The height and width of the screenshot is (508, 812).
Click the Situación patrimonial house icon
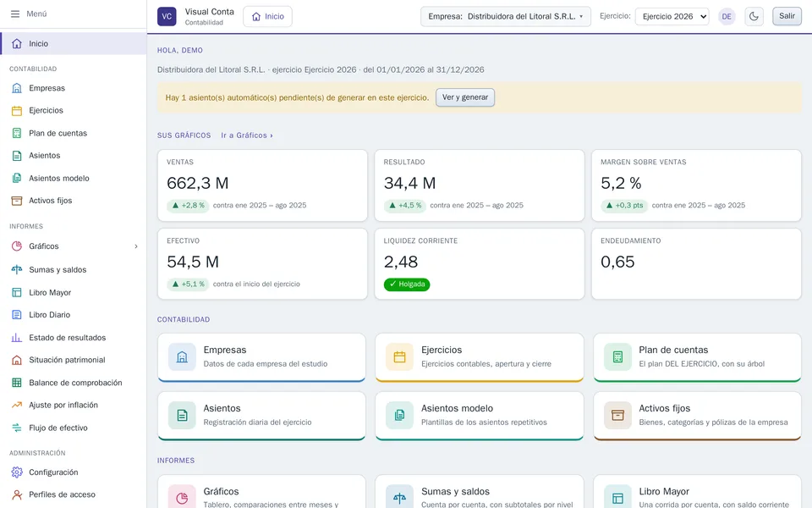17,360
